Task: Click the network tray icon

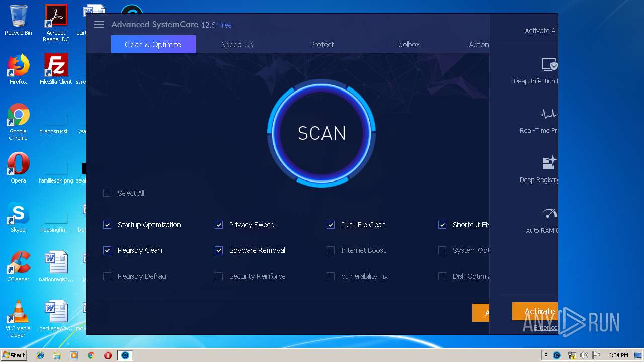Action: [572, 355]
